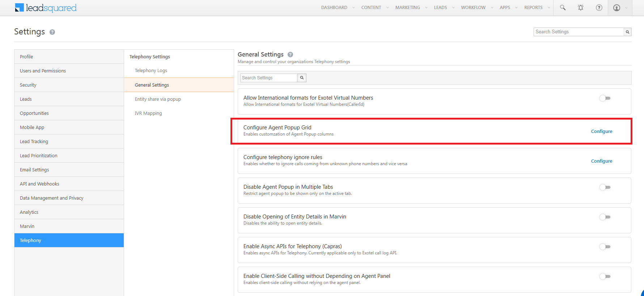This screenshot has height=296, width=644.
Task: Select Users and Permissions in sidebar
Action: tap(43, 71)
